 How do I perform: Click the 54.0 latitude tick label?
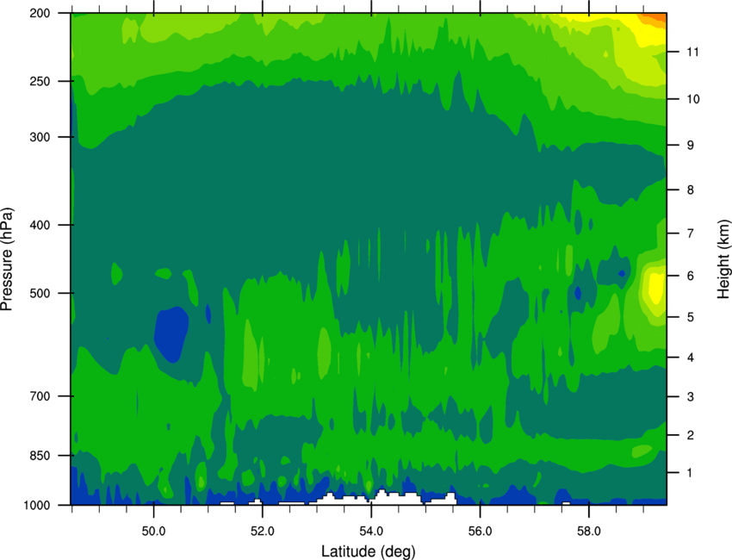pyautogui.click(x=371, y=530)
